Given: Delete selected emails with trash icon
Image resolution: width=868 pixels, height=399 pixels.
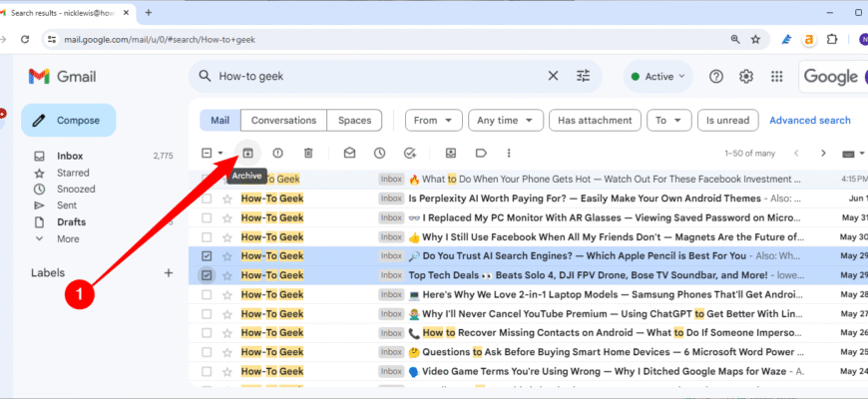Looking at the screenshot, I should coord(309,154).
